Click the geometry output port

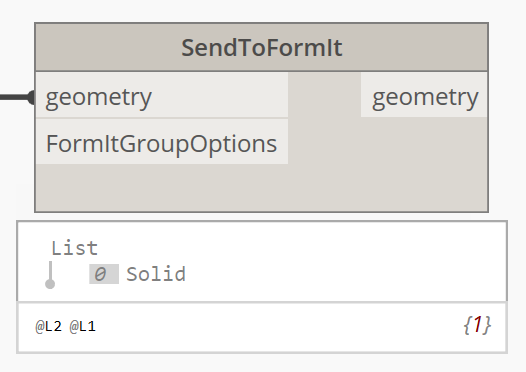point(424,95)
